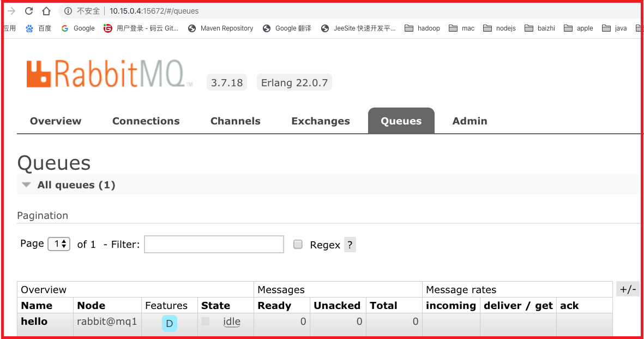Sort queues by Name column
Screen dimensions: 644x339
(x=37, y=305)
